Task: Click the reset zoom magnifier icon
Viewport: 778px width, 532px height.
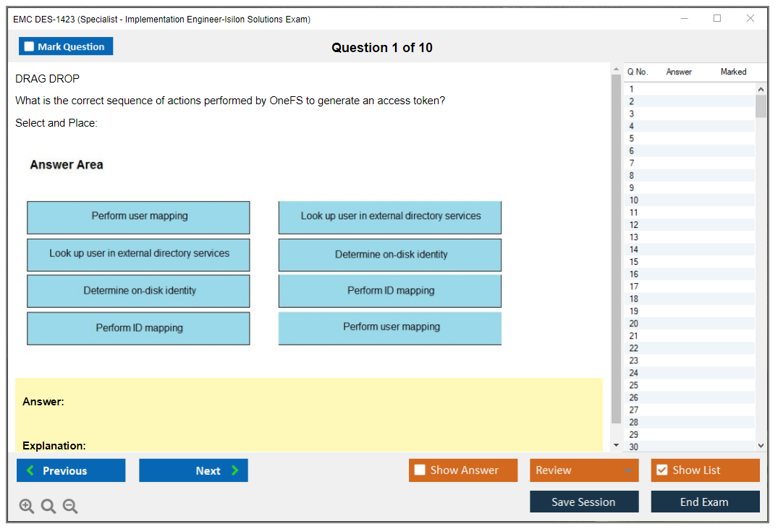Action: (48, 507)
